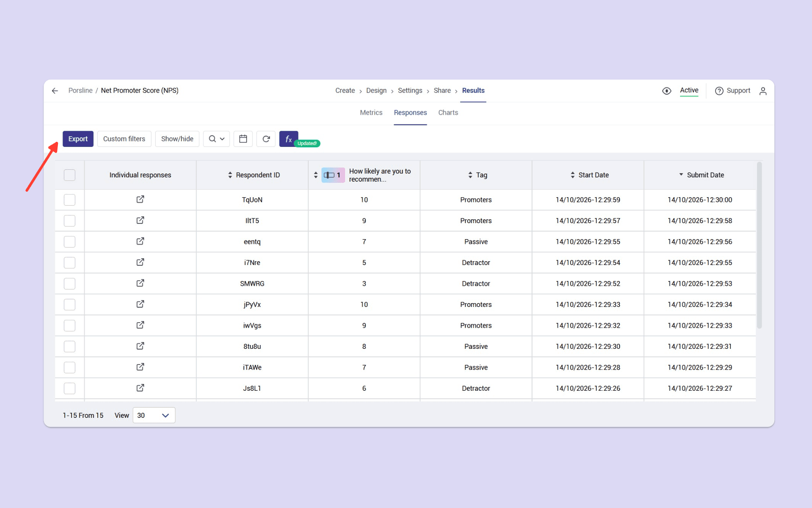This screenshot has height=508, width=812.
Task: Go to the Share step
Action: pyautogui.click(x=442, y=91)
